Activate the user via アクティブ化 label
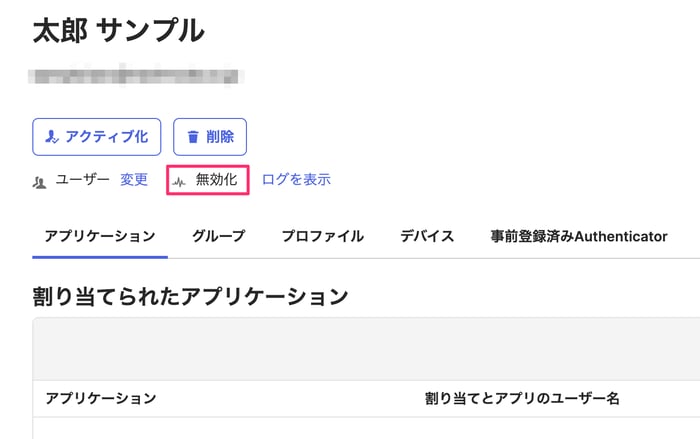 pos(106,137)
